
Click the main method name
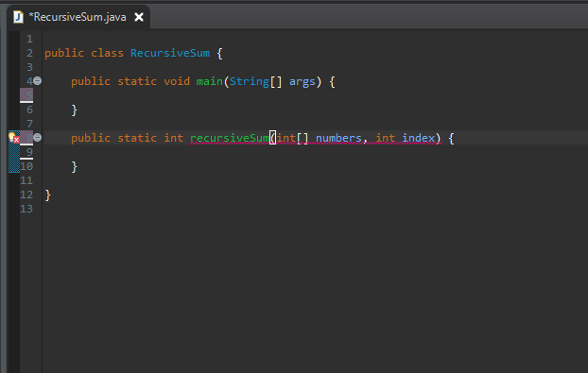tap(209, 81)
